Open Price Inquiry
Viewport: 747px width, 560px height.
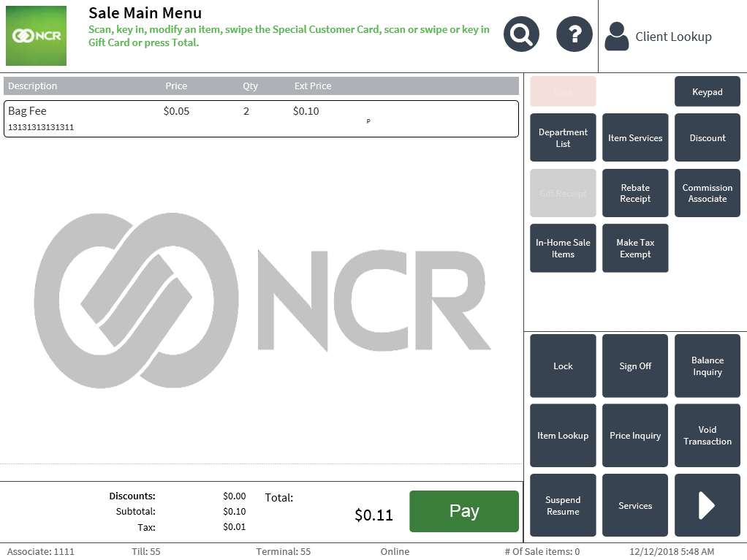[x=635, y=436]
